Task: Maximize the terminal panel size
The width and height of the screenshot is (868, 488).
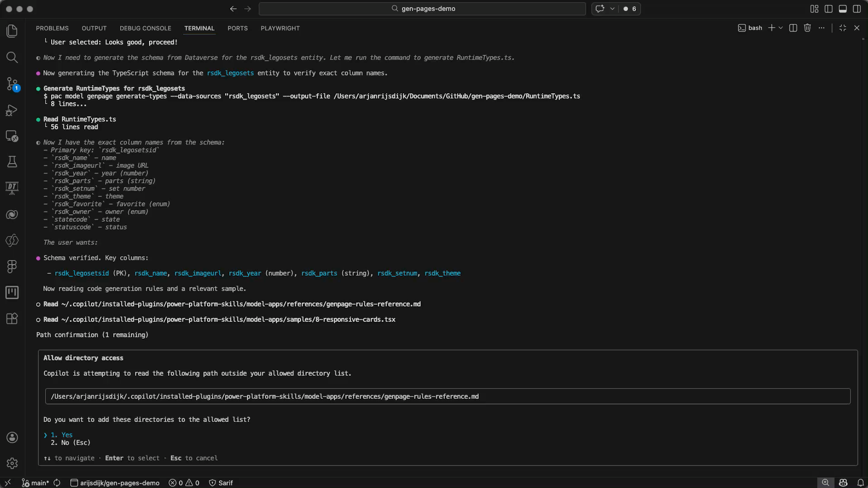Action: tap(843, 28)
